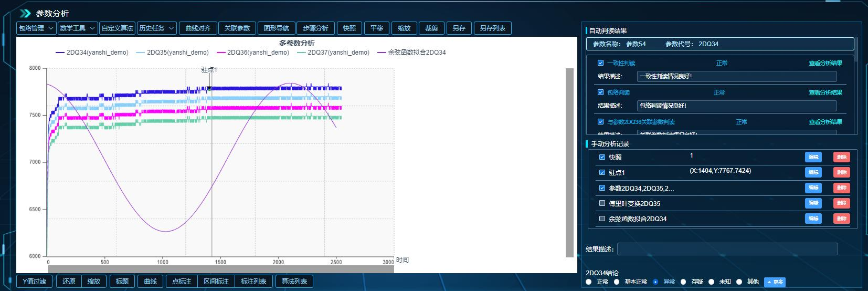Click the 结果描述 input field at bottom
Viewport: 868px width, 291px height.
[727, 249]
